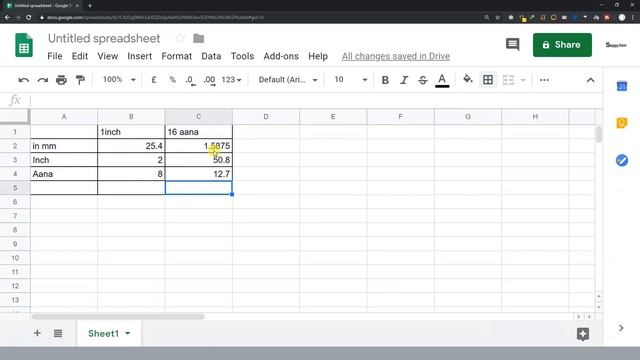Open the Data menu
Screen dimensions: 640x360
pyautogui.click(x=211, y=56)
